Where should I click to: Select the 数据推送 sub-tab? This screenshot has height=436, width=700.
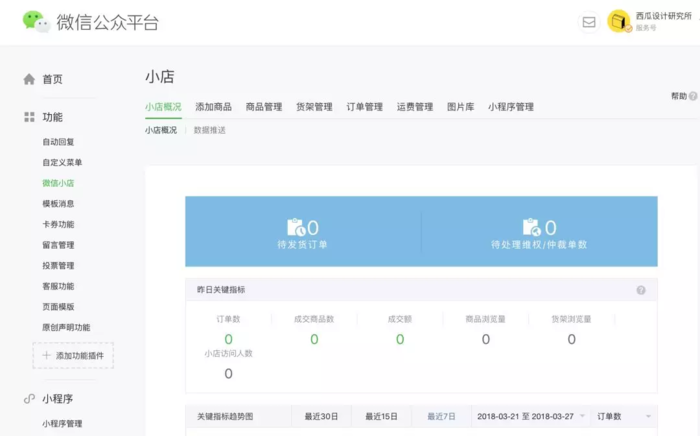click(x=210, y=130)
